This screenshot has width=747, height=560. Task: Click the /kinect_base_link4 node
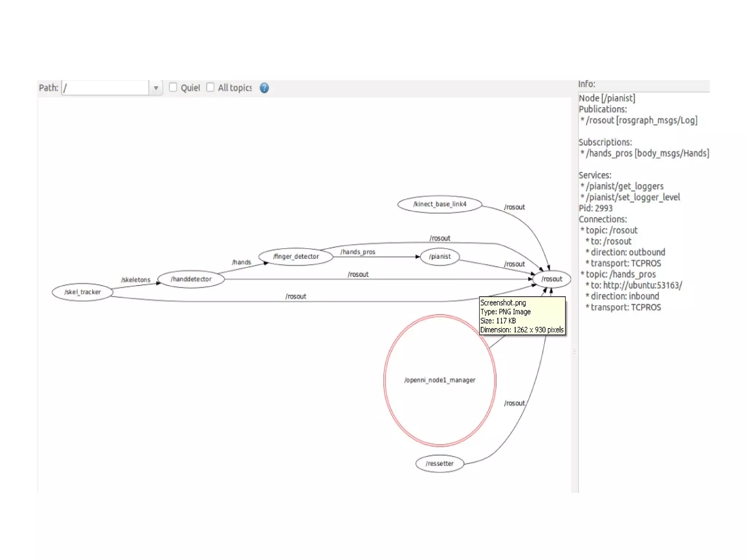440,204
